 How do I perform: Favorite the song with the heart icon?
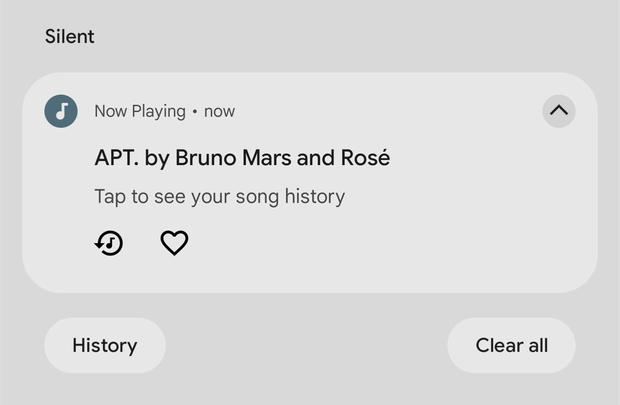pos(174,243)
